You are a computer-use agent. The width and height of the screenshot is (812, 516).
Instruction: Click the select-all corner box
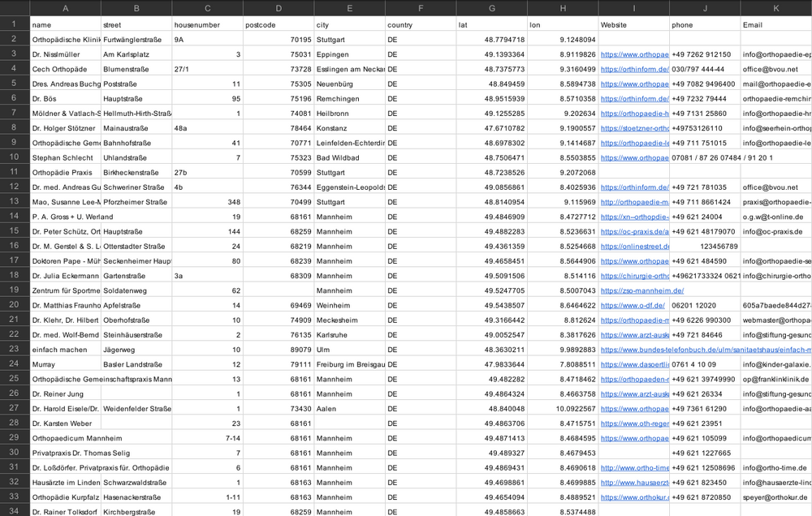15,8
